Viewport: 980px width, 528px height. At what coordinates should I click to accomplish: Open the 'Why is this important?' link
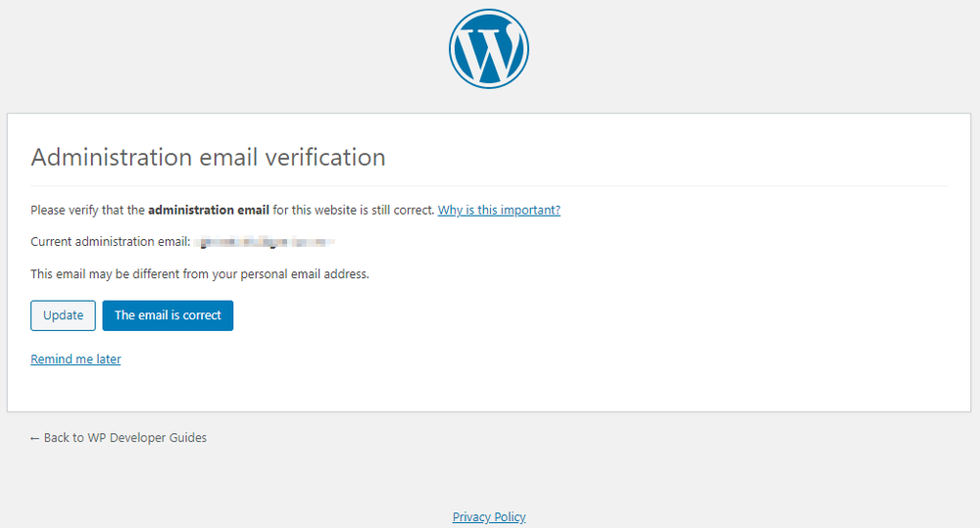click(x=499, y=210)
